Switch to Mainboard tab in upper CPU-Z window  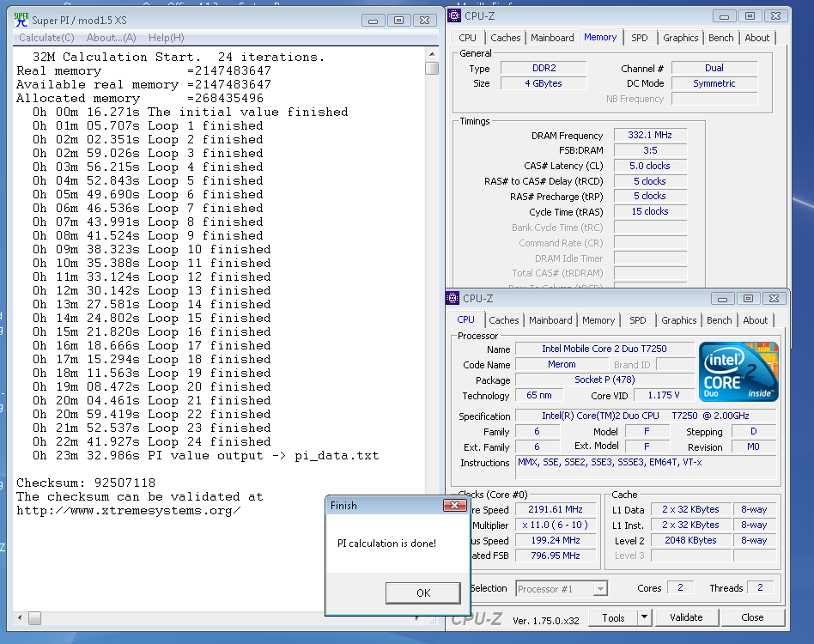(552, 38)
